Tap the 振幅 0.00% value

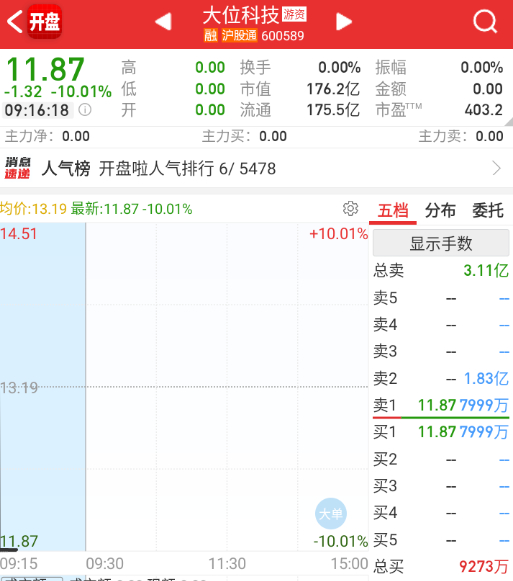click(481, 67)
